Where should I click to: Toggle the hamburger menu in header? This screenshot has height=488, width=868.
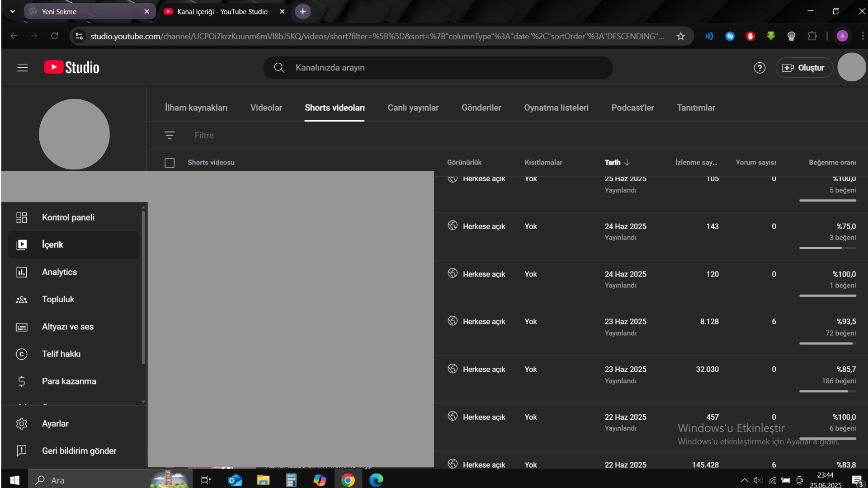click(23, 68)
